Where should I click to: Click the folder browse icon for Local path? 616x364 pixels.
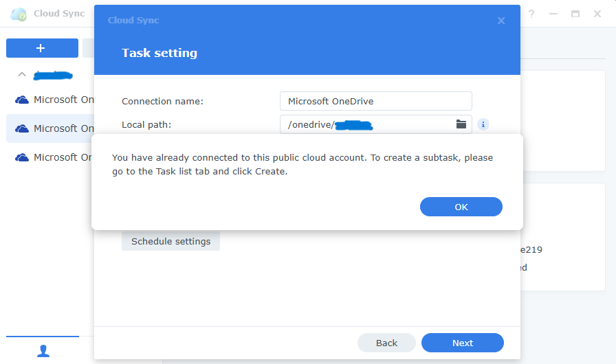tap(461, 124)
